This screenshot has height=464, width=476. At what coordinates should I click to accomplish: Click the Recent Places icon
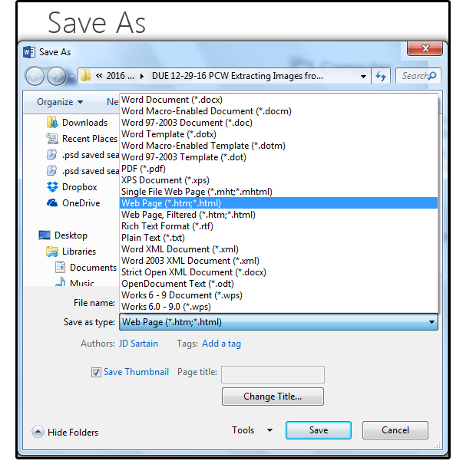52,139
